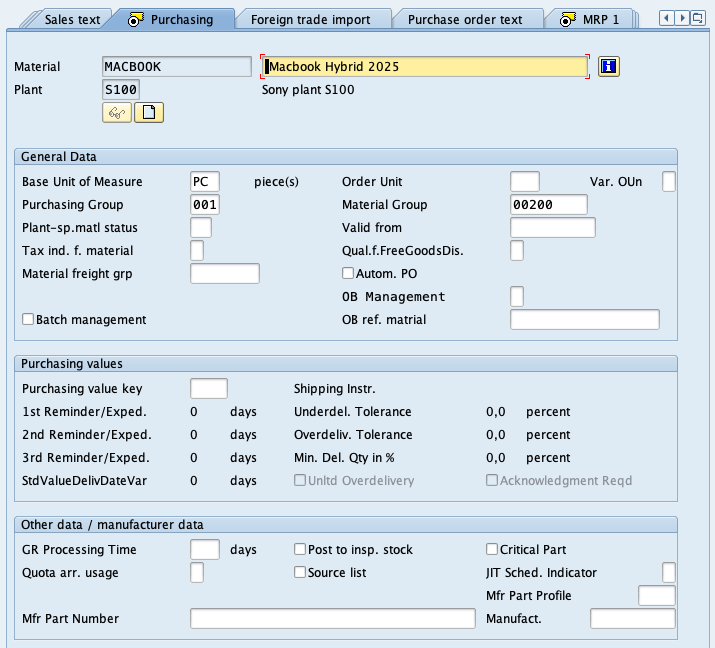Open the Foreign trade import tab
Screen dimensions: 715x648
(x=310, y=20)
